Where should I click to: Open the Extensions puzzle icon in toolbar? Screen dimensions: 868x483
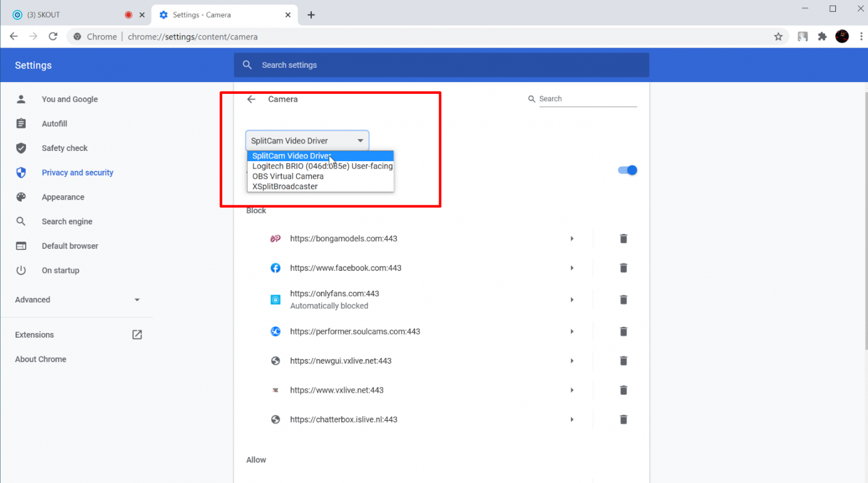822,37
